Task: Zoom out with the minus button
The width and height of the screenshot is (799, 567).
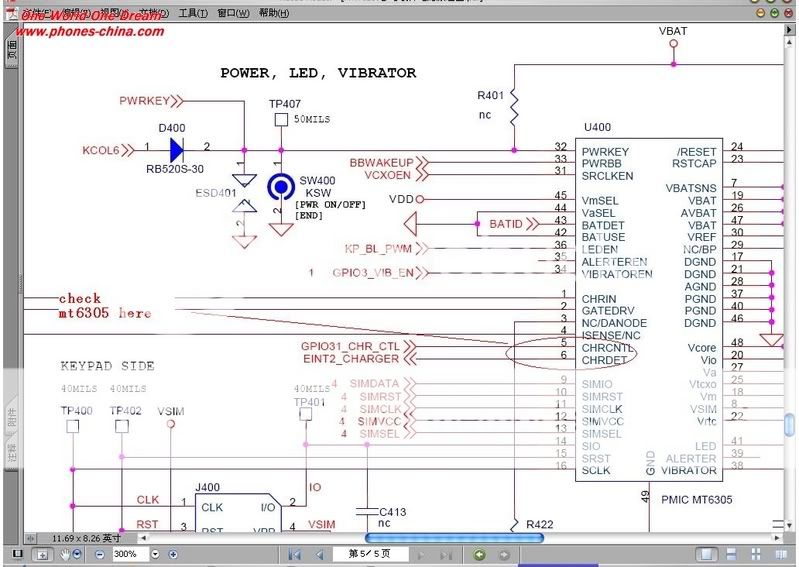Action: (100, 554)
